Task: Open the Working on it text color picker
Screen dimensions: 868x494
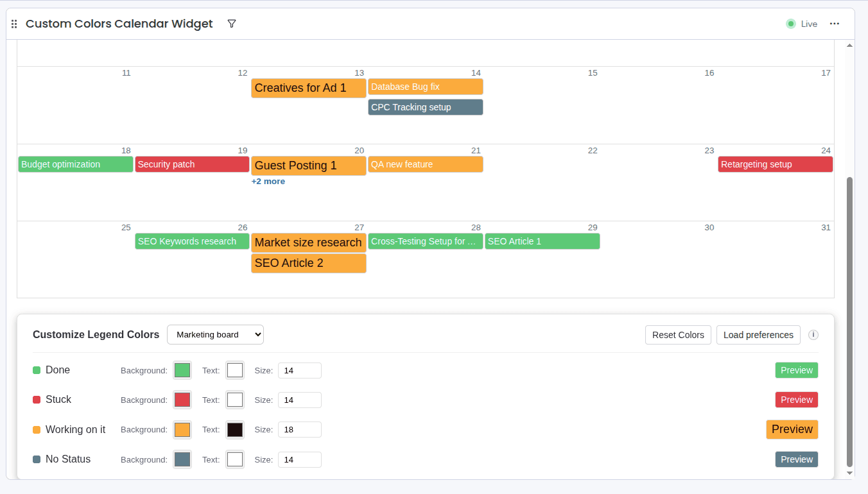Action: pyautogui.click(x=235, y=429)
